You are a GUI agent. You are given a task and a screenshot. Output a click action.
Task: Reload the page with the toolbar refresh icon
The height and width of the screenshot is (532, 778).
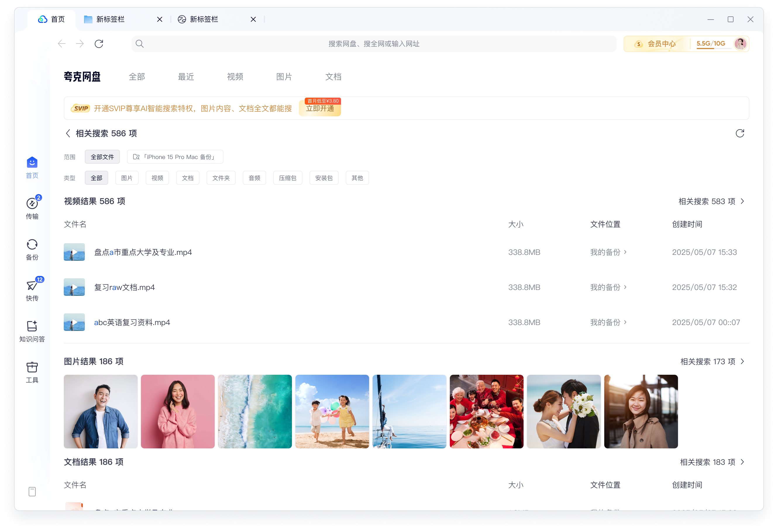tap(99, 44)
